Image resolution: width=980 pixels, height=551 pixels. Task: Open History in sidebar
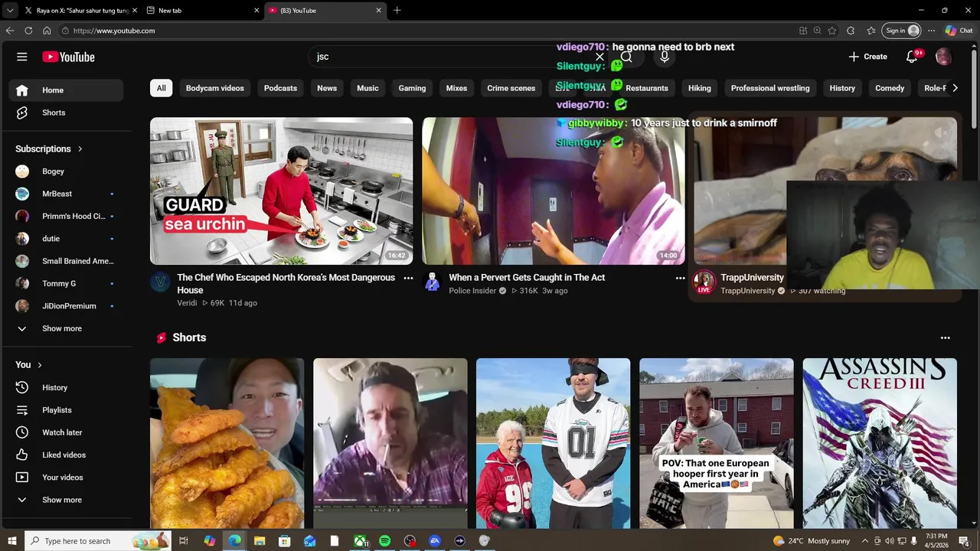[x=66, y=387]
